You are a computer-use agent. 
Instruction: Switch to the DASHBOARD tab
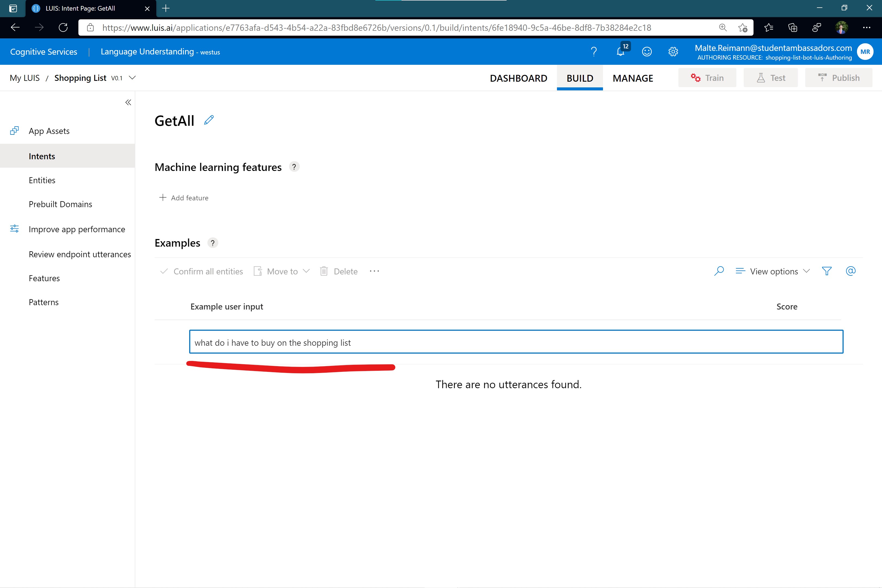(x=518, y=78)
